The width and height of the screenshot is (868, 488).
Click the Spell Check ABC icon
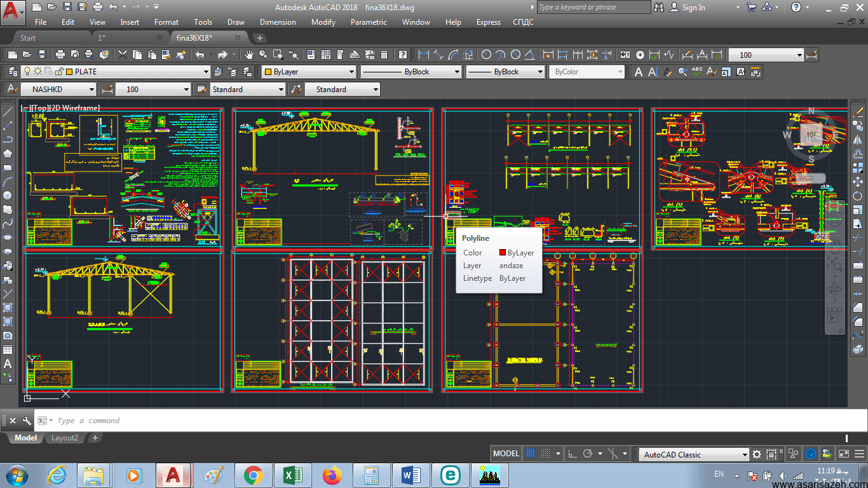[x=698, y=72]
